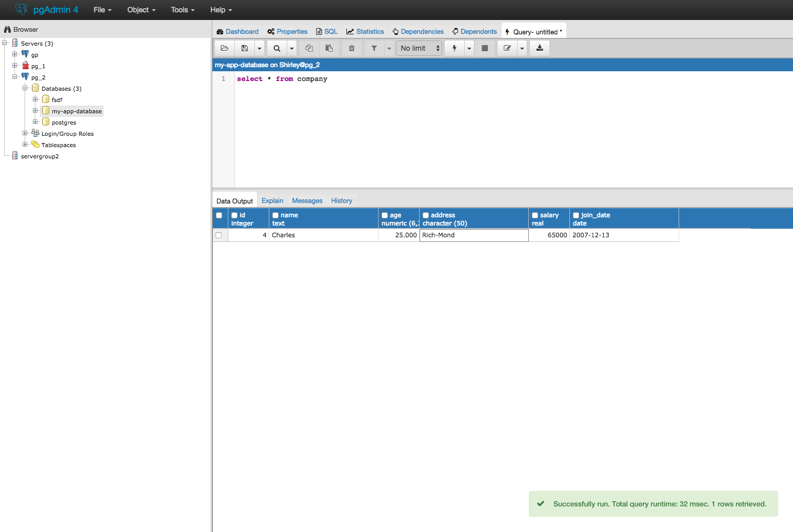Click the Filter funnel icon
The width and height of the screenshot is (793, 532).
click(374, 48)
